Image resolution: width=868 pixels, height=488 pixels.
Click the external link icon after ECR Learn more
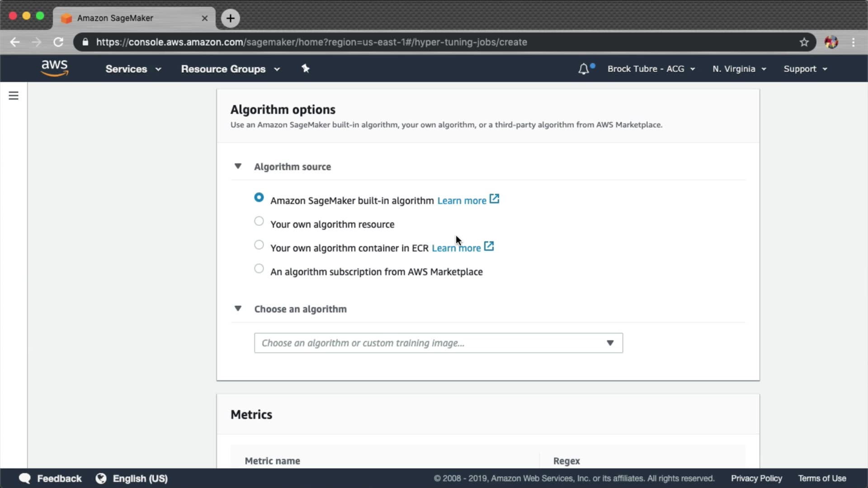point(489,247)
